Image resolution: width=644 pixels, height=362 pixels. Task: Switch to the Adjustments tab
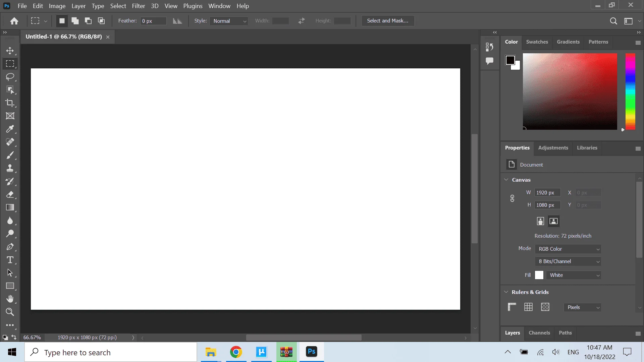553,148
